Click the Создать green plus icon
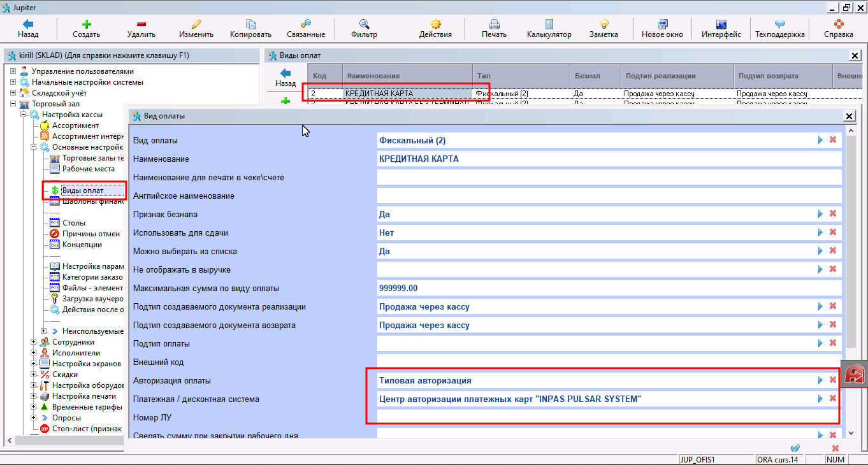This screenshot has width=868, height=465. tap(86, 24)
